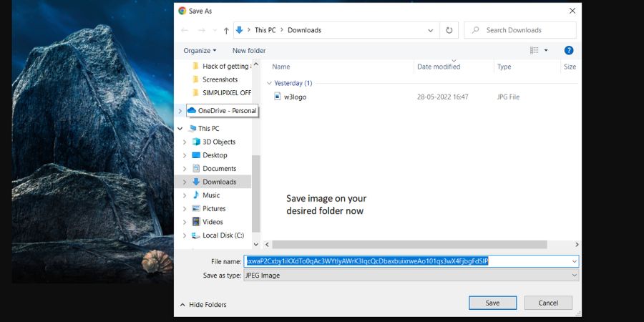The image size is (644, 322).
Task: Select Videos in the navigation tree
Action: (x=213, y=222)
